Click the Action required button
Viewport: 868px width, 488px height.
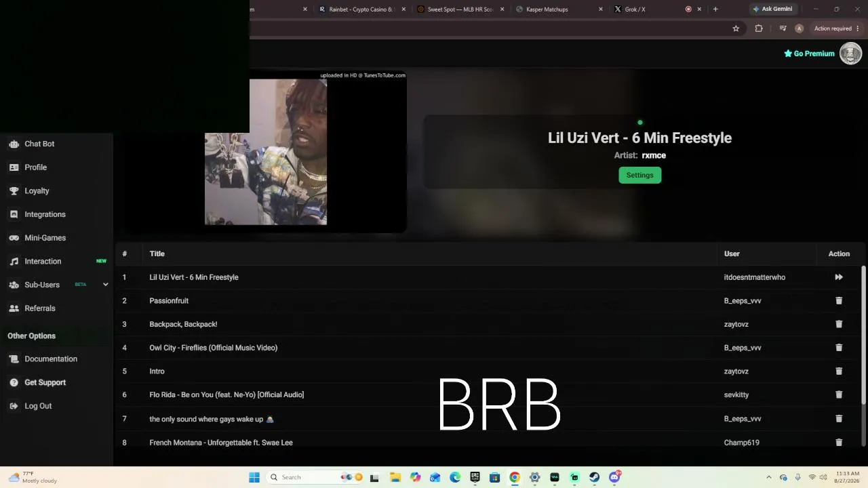pyautogui.click(x=836, y=28)
